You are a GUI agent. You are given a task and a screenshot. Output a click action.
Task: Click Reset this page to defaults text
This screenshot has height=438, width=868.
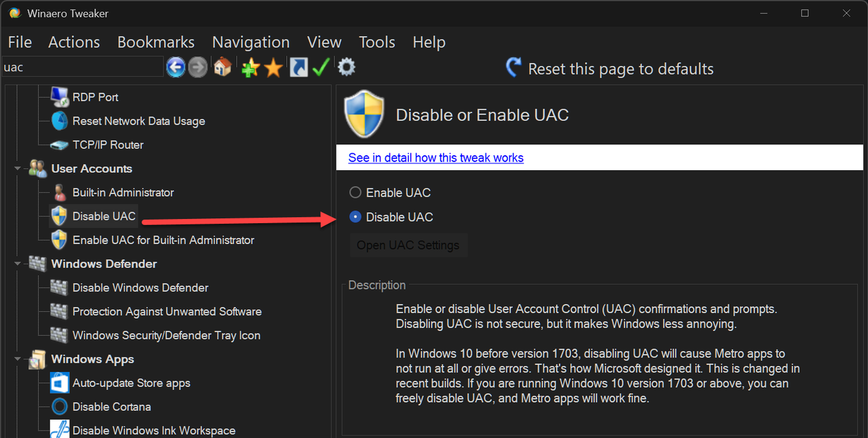point(621,69)
